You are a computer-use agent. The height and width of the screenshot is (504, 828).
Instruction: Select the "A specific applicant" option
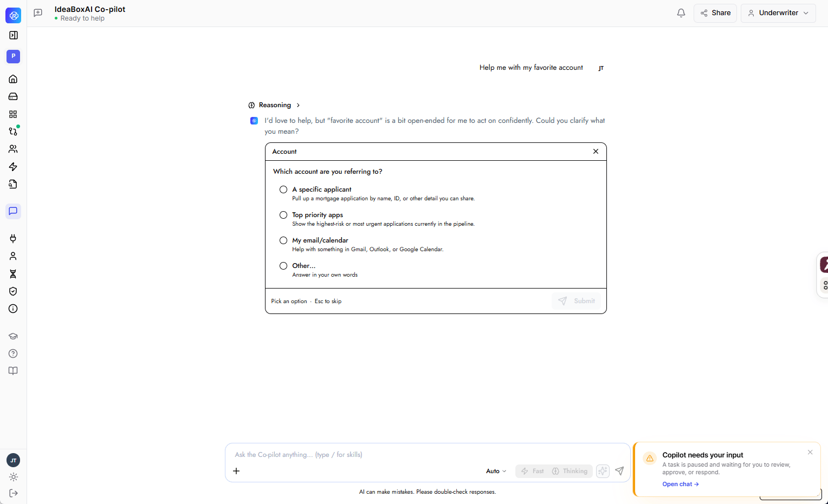click(283, 189)
